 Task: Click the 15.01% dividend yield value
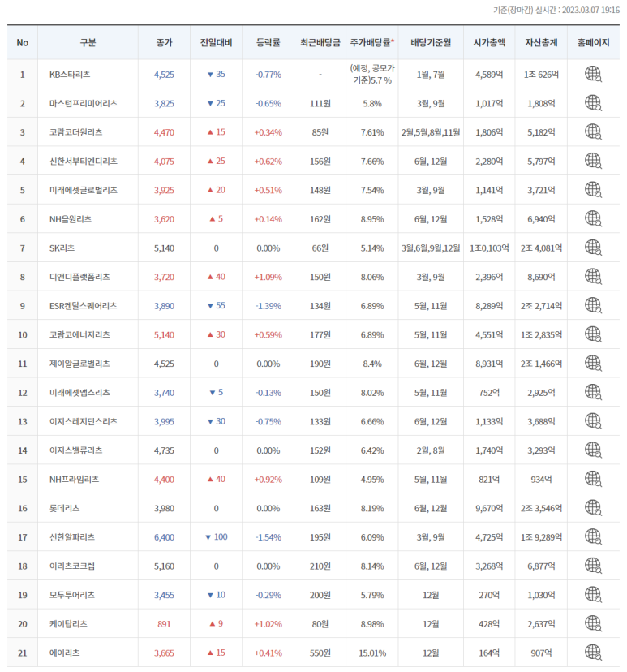click(x=372, y=653)
